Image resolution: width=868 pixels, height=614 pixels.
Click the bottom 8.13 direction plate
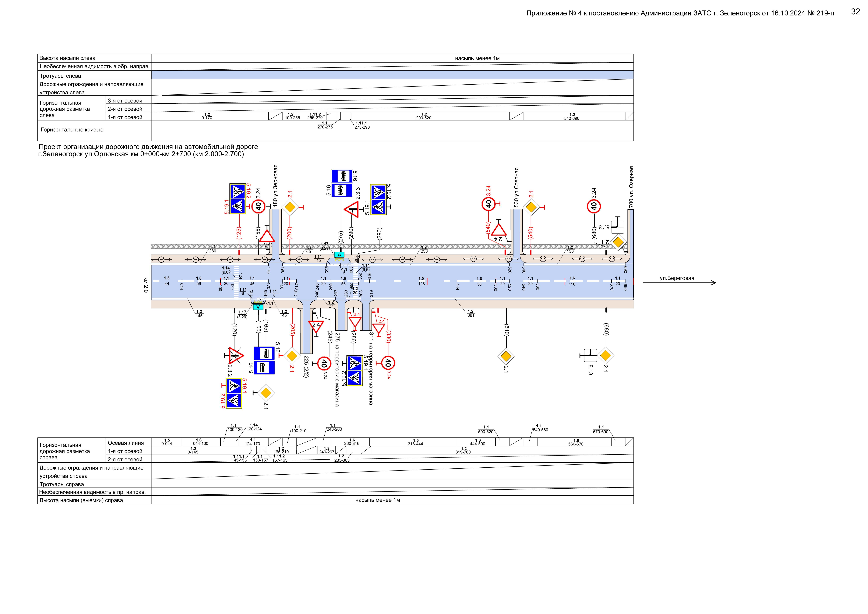(591, 355)
